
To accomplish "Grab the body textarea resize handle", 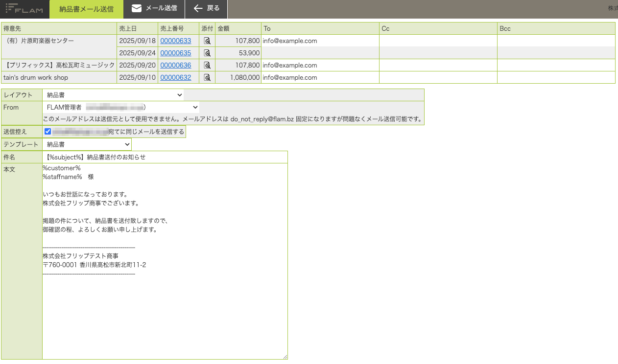I will [x=285, y=356].
